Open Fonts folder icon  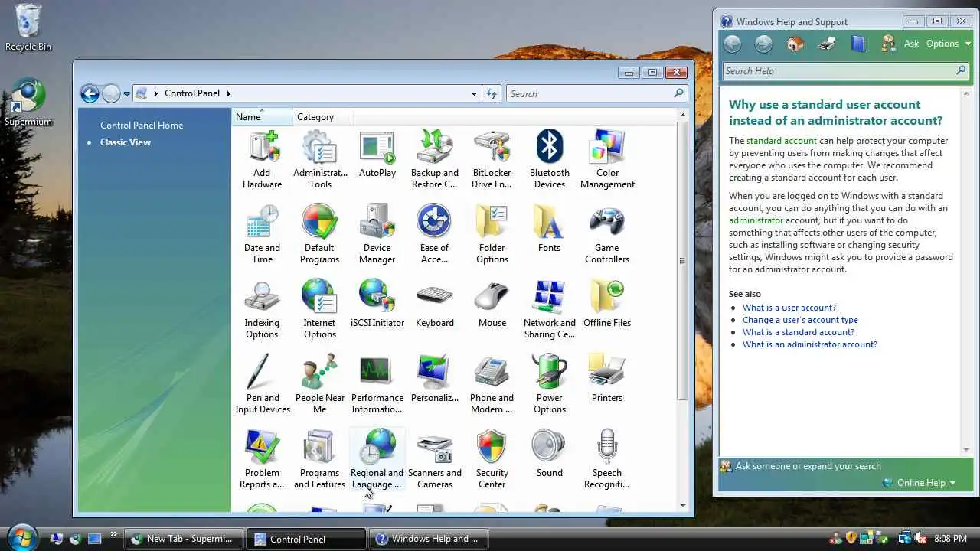pos(550,229)
